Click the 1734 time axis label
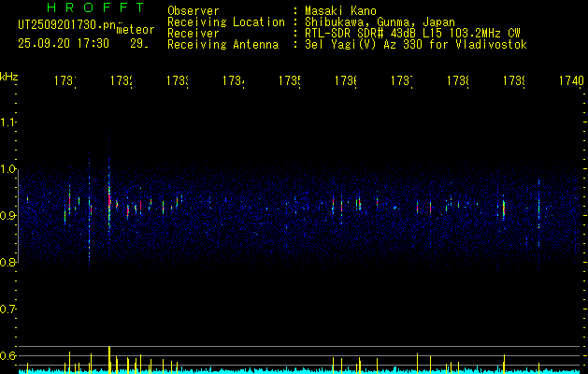 [234, 81]
